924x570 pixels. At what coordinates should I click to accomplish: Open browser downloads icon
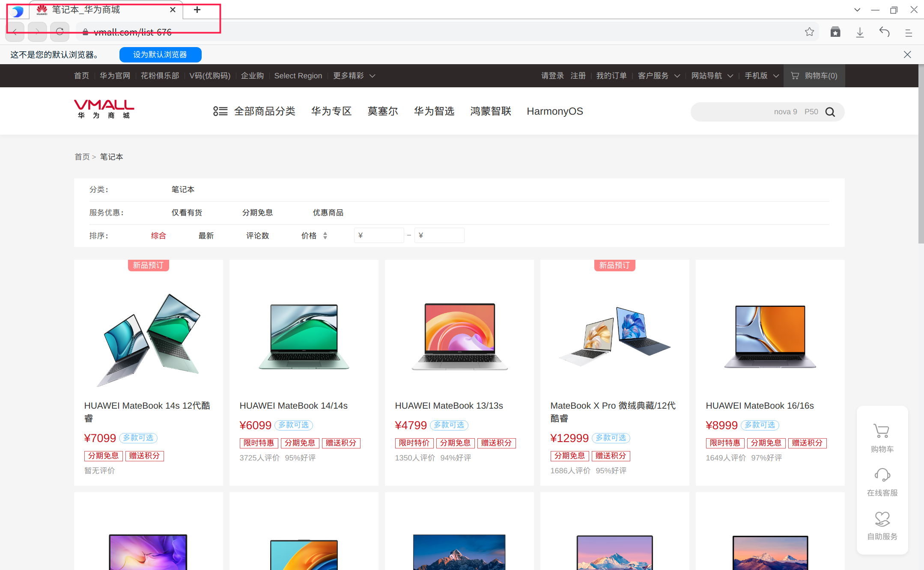pos(860,32)
